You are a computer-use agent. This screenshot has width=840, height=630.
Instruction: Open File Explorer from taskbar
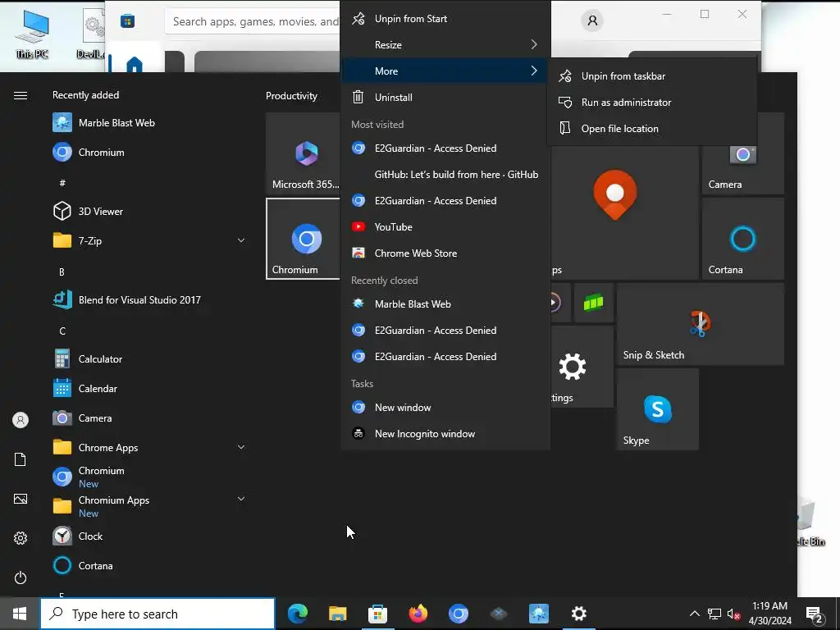337,614
